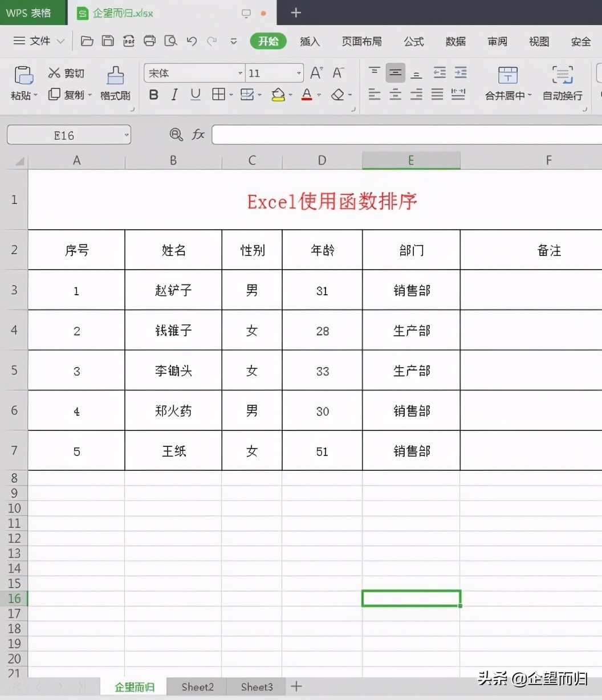Click the increase indent icon
Screen dimensions: 602x700
[460, 72]
